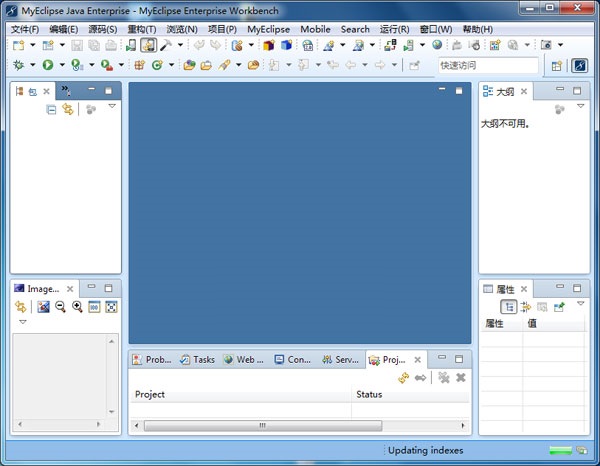Open the Package Explorer view menu triangle
The height and width of the screenshot is (466, 600).
click(112, 107)
